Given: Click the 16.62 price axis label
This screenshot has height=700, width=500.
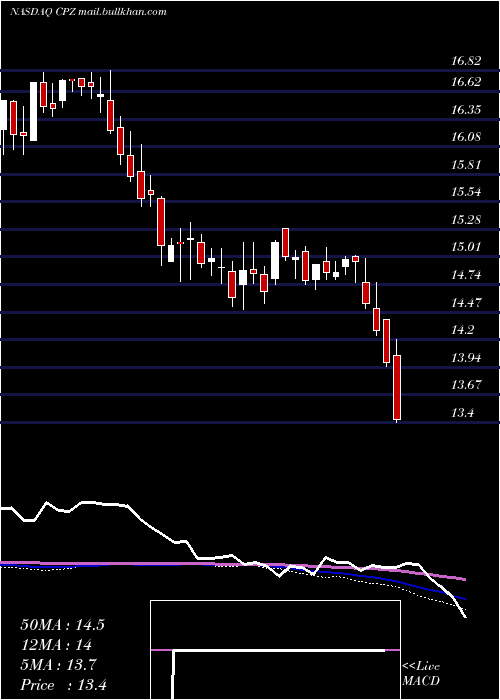Looking at the screenshot, I should pos(466,82).
